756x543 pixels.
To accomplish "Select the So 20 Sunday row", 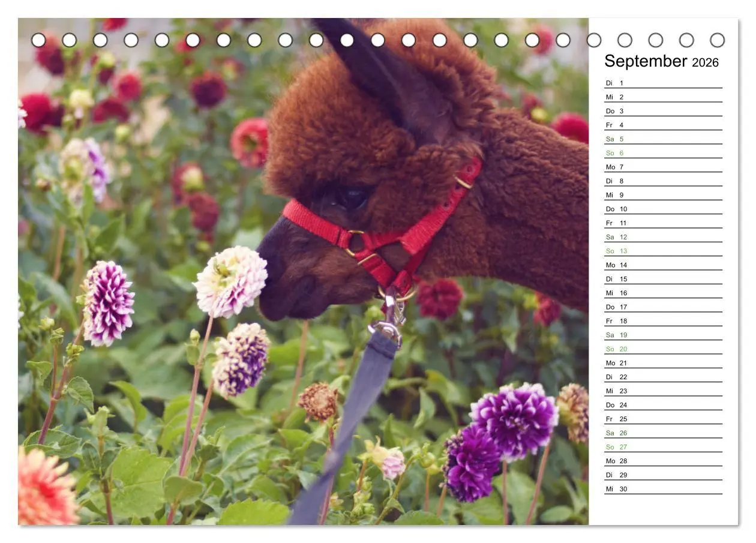I will (663, 349).
